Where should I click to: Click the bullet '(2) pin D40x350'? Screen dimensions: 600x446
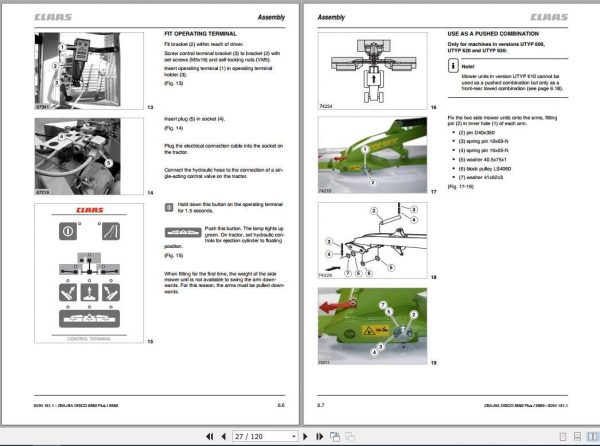coord(476,133)
